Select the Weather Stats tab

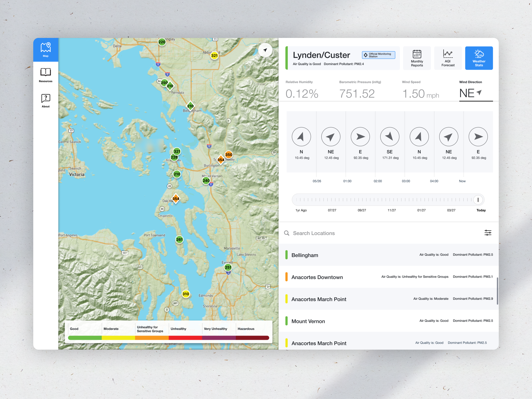pos(479,58)
